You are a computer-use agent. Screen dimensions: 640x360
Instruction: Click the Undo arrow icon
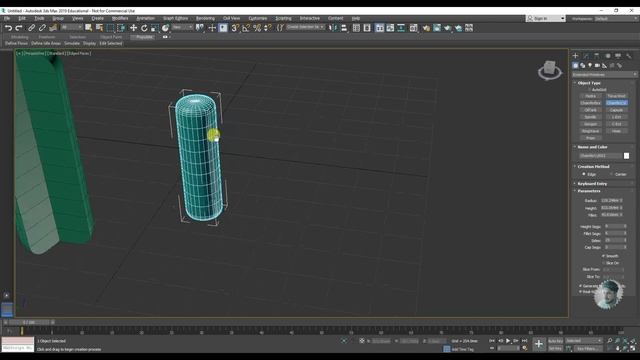[8, 28]
